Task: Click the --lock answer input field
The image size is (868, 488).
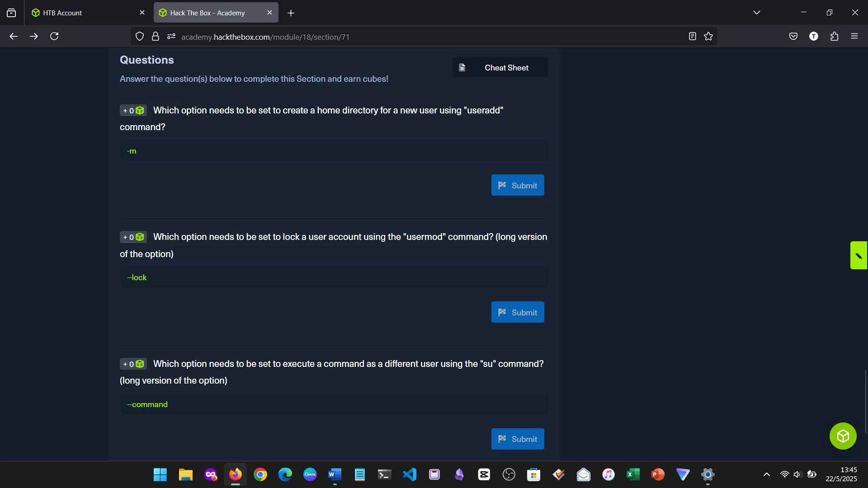Action: pos(334,277)
